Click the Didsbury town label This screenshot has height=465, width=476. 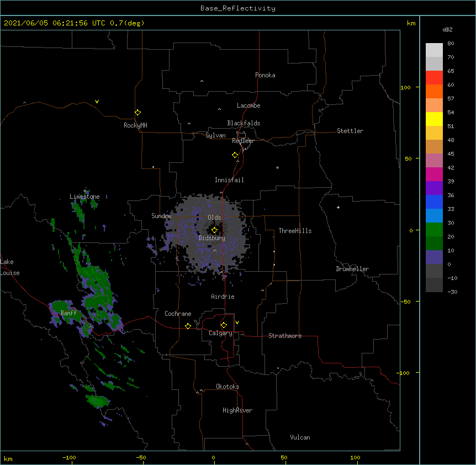pos(212,238)
